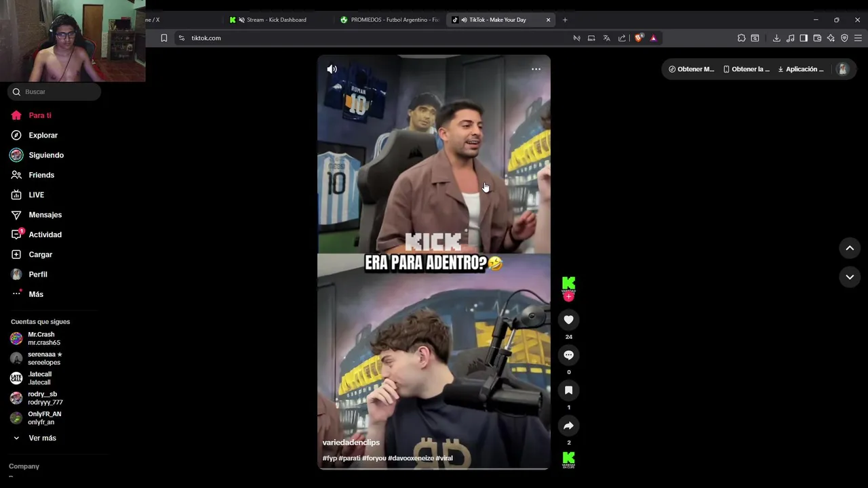868x488 pixels.
Task: Open a new browser tab
Action: [x=564, y=20]
